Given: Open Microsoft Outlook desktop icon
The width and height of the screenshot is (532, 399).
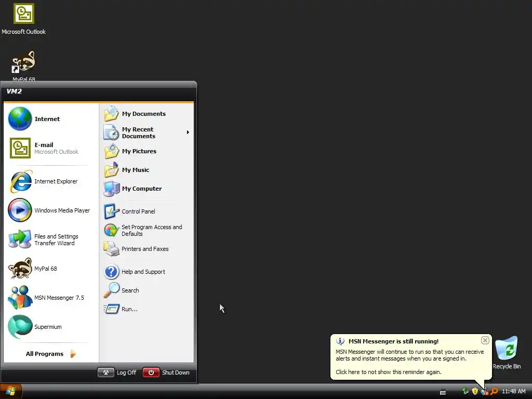Looking at the screenshot, I should [24, 19].
